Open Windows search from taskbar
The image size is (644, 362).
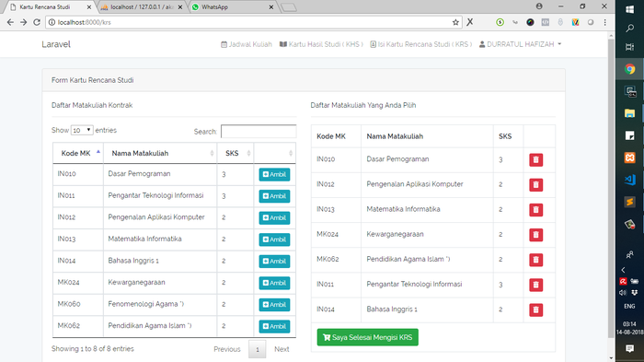pos(629,28)
